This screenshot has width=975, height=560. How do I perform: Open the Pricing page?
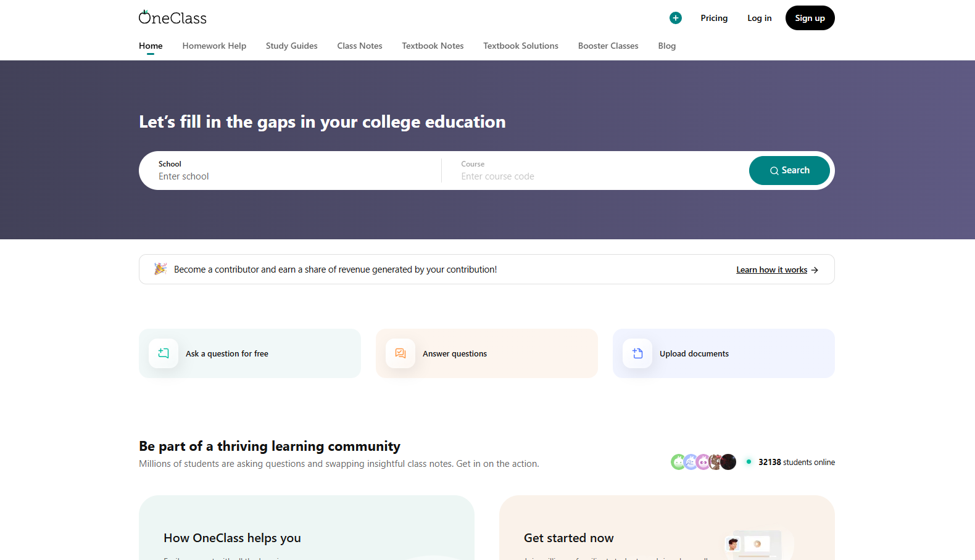pyautogui.click(x=714, y=18)
